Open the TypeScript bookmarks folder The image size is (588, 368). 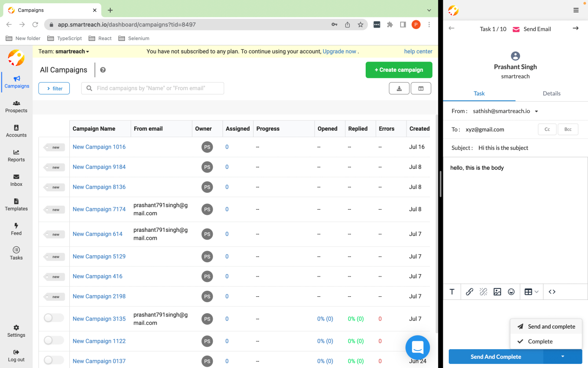[65, 38]
